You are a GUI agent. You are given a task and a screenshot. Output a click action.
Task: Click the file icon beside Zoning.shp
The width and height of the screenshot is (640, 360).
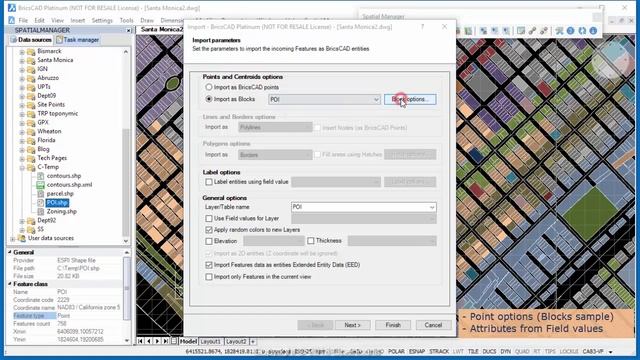pos(40,212)
